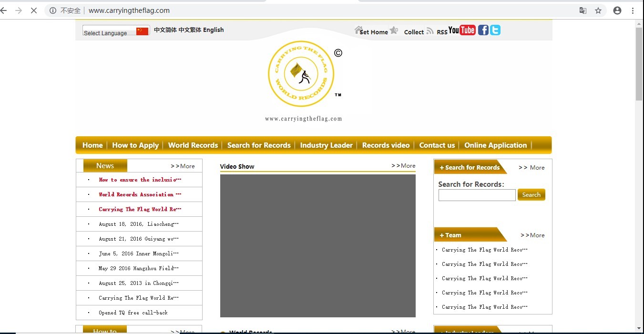Viewport: 644px width, 334px height.
Task: Click the Collect star icon
Action: 394,30
